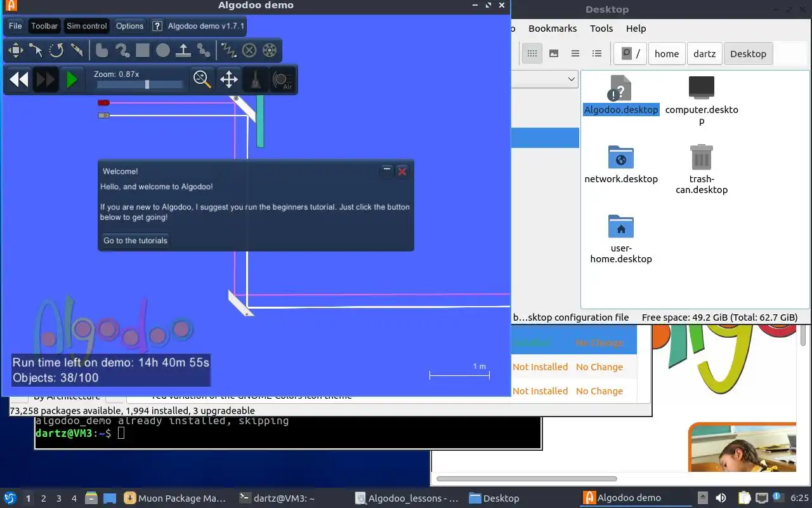Switch to workspace 2
Screen dimensions: 812x508
pyautogui.click(x=44, y=498)
